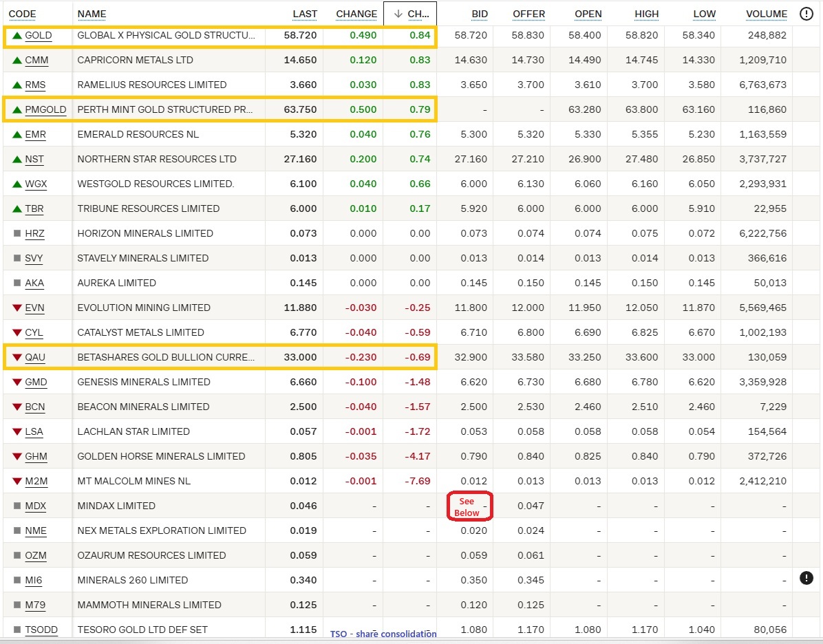
Task: Click the grey square beside MDX
Action: pyautogui.click(x=17, y=506)
